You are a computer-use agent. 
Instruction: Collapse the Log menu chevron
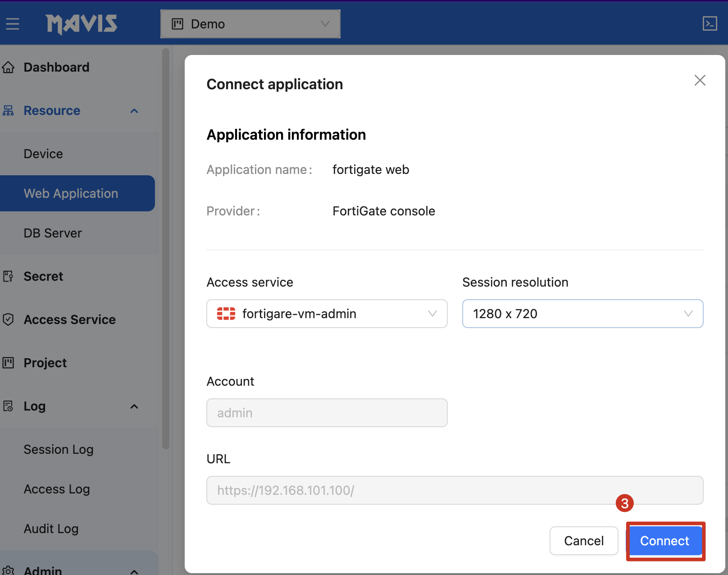[x=134, y=406]
